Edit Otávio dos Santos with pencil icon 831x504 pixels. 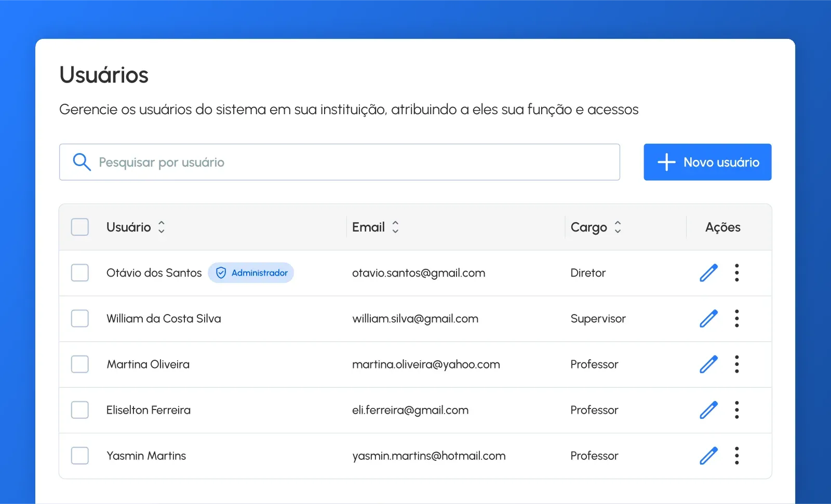coord(708,273)
